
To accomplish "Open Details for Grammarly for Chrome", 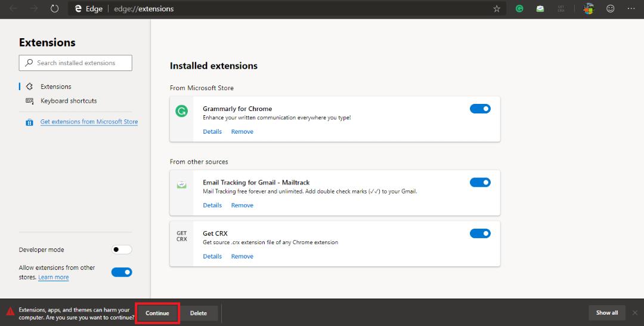I will 212,131.
